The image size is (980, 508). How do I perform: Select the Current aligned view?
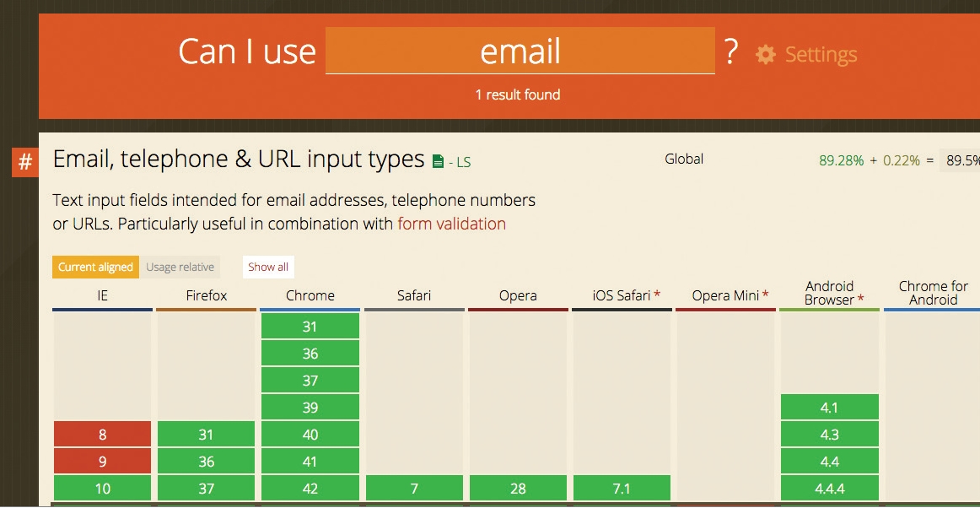(95, 268)
